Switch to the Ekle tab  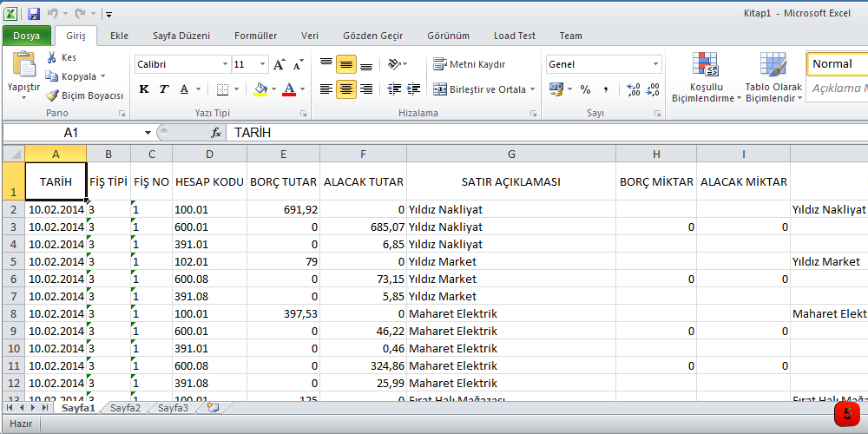click(119, 36)
